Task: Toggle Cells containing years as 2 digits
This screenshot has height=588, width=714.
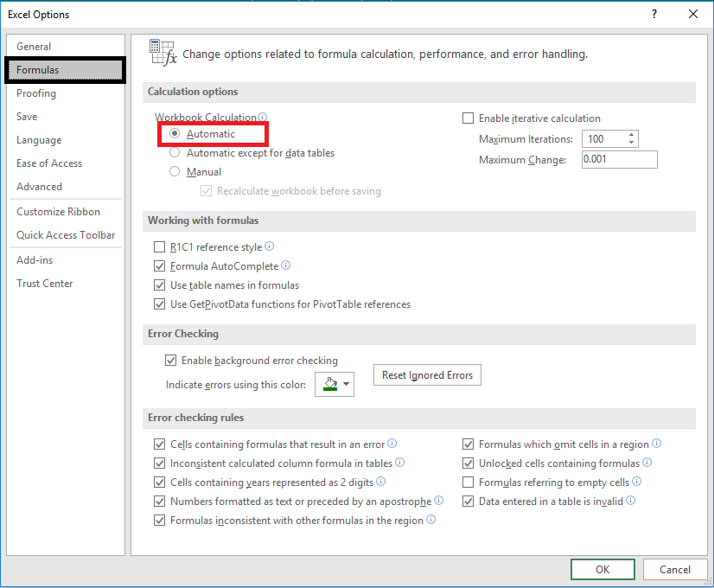Action: [159, 483]
